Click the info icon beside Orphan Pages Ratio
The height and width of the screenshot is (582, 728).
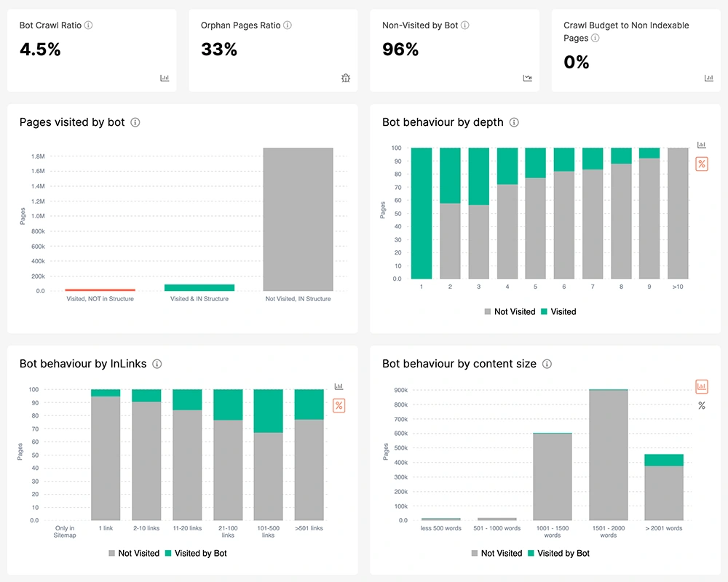pos(288,25)
